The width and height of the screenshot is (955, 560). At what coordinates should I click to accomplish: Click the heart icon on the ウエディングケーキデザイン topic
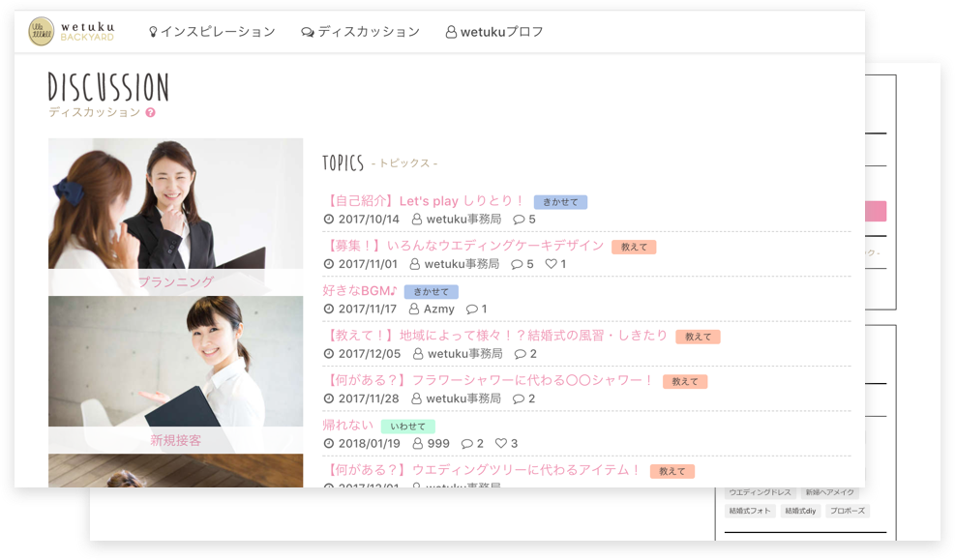(x=551, y=264)
